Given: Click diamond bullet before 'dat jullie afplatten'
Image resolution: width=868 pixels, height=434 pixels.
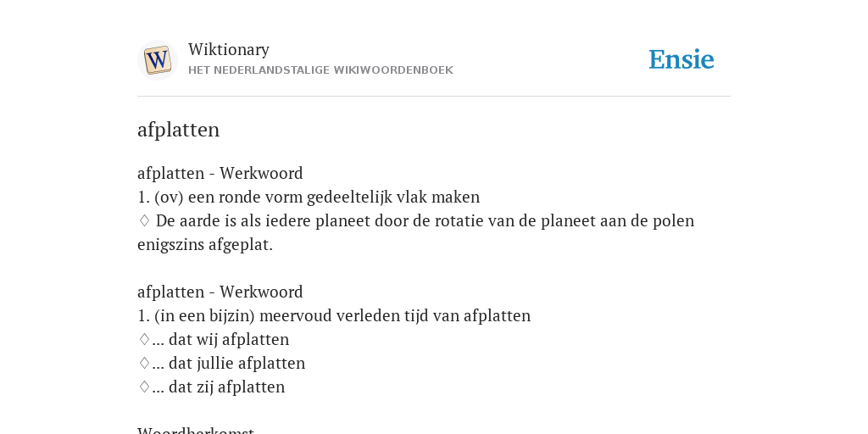Looking at the screenshot, I should pos(144,363).
